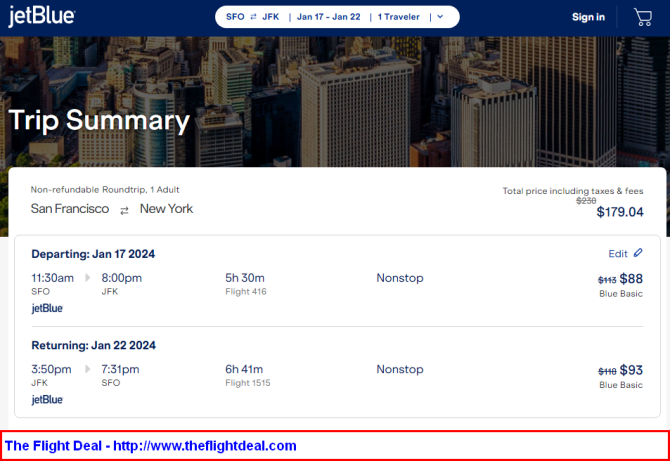Click the arrow between 3:50pm and 7:31pm

point(87,369)
